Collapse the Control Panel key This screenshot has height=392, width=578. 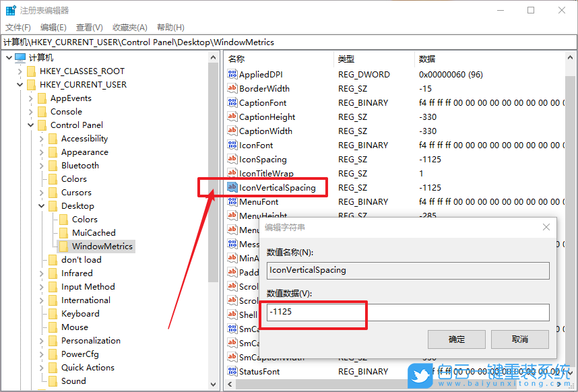click(x=30, y=125)
